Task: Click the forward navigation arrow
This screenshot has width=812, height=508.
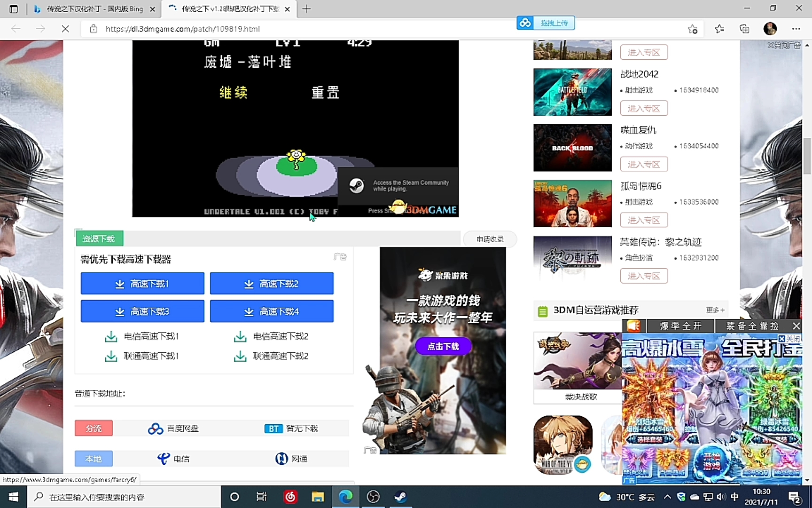Action: (40, 29)
